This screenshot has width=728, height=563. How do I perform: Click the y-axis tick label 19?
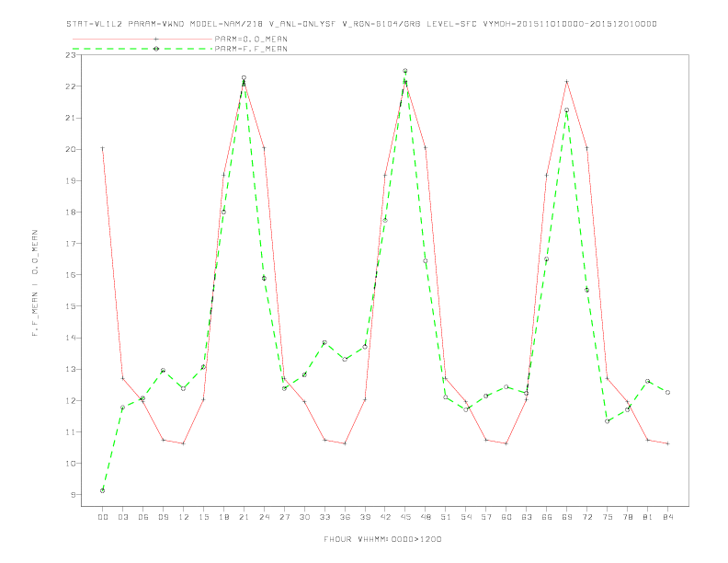(x=71, y=180)
